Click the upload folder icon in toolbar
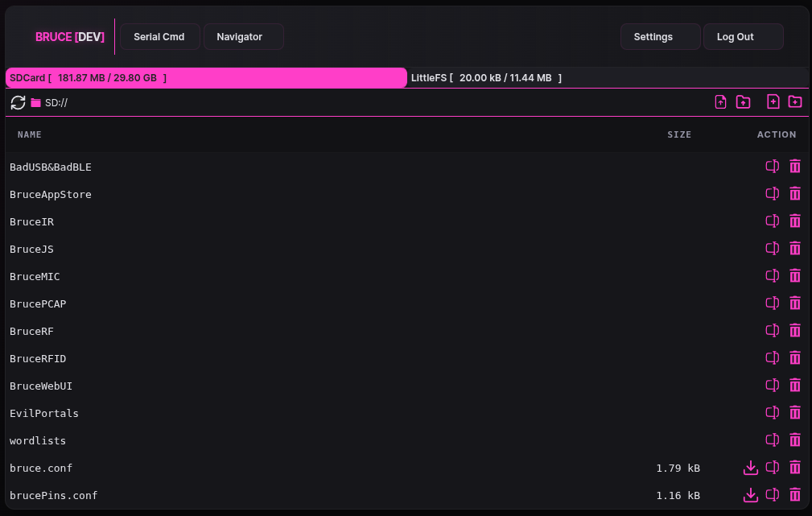The height and width of the screenshot is (516, 812). point(743,102)
